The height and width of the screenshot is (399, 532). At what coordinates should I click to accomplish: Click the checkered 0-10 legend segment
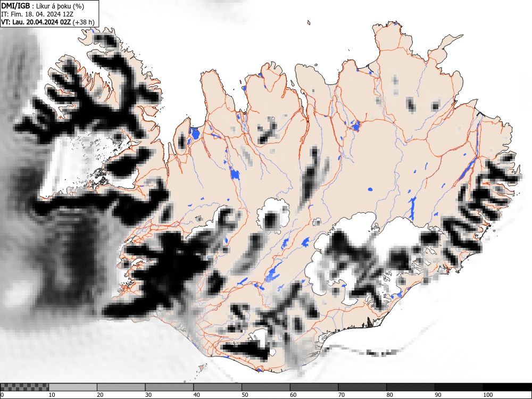point(24,387)
